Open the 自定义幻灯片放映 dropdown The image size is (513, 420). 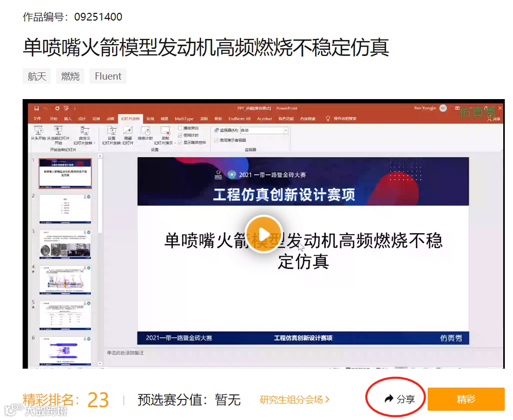click(84, 136)
